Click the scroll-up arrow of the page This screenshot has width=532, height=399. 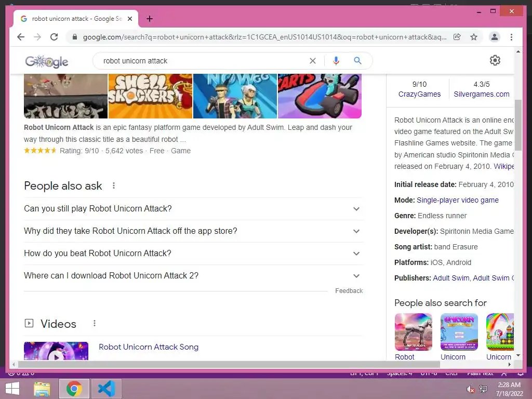518,51
